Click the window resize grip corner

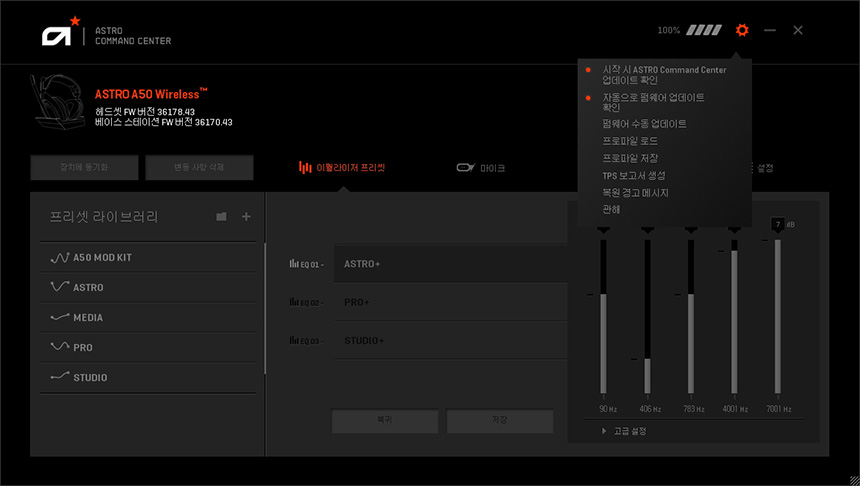854,480
